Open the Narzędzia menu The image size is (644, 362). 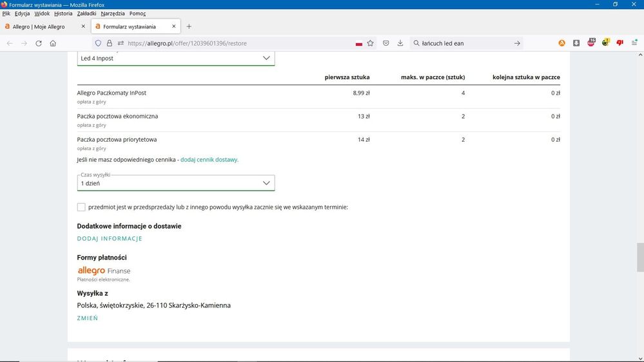pos(113,14)
